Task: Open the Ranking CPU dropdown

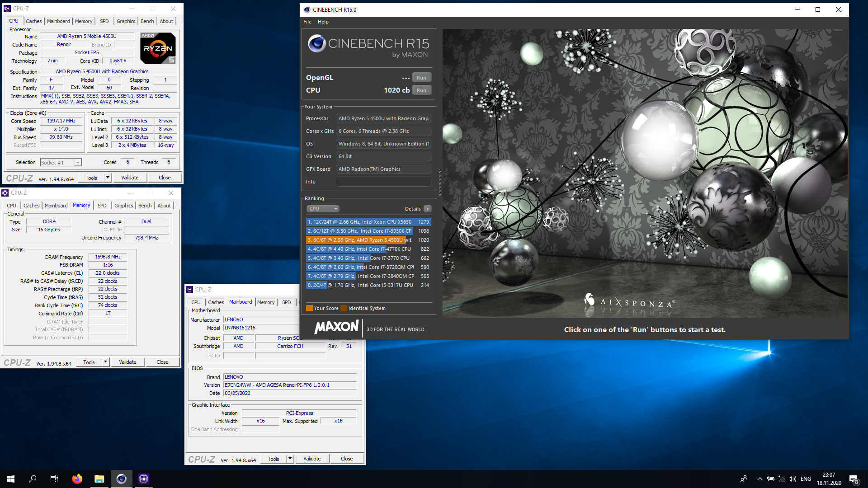Action: (323, 209)
